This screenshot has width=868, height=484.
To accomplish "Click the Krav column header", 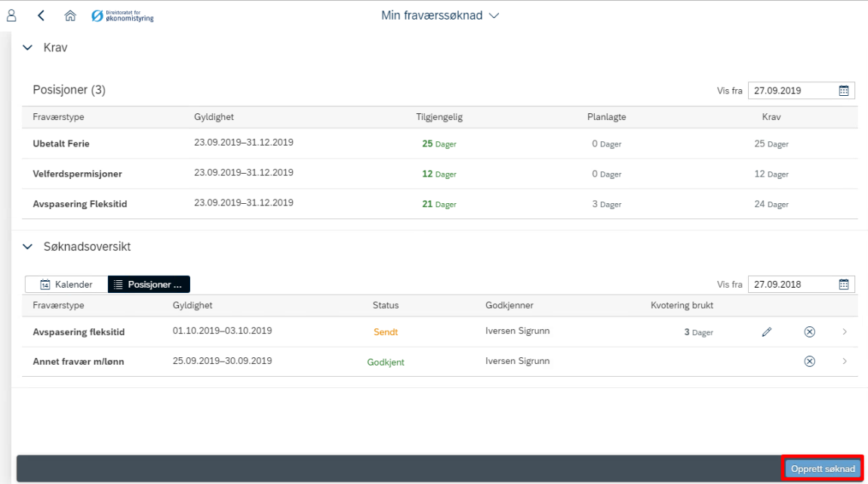I will tap(771, 117).
